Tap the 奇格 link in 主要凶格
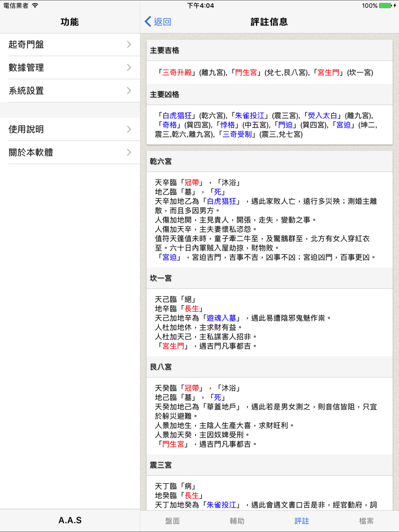Viewport: 399px width, 532px height. point(170,125)
